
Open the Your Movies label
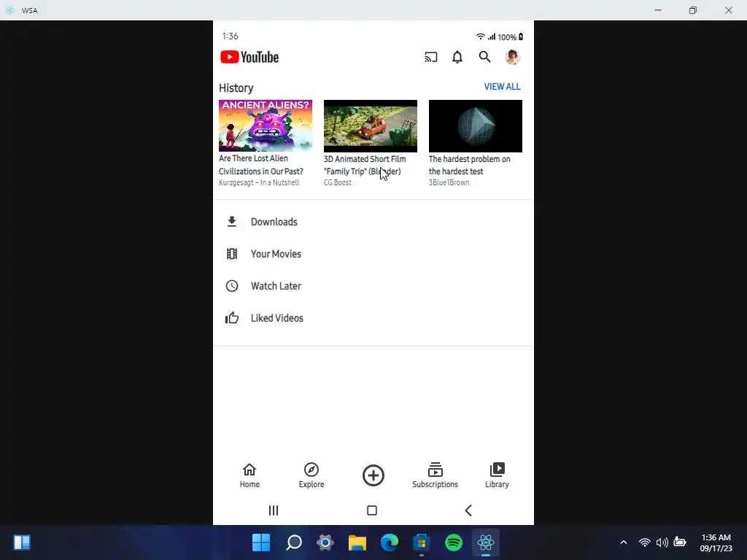(x=276, y=254)
